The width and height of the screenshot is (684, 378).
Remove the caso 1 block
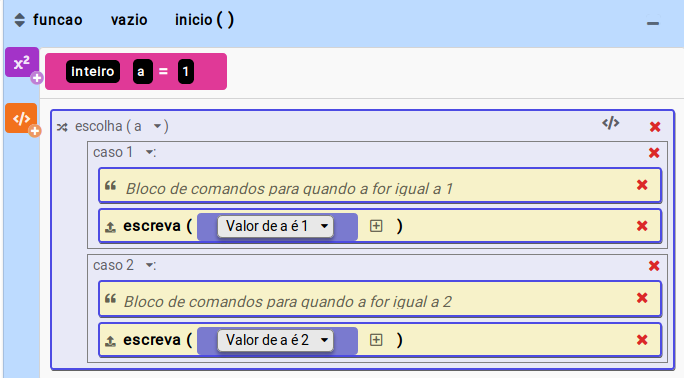pyautogui.click(x=654, y=153)
